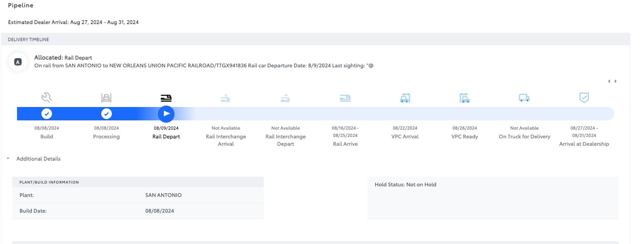644x244 pixels.
Task: Click the Rail Arrive label
Action: [345, 144]
